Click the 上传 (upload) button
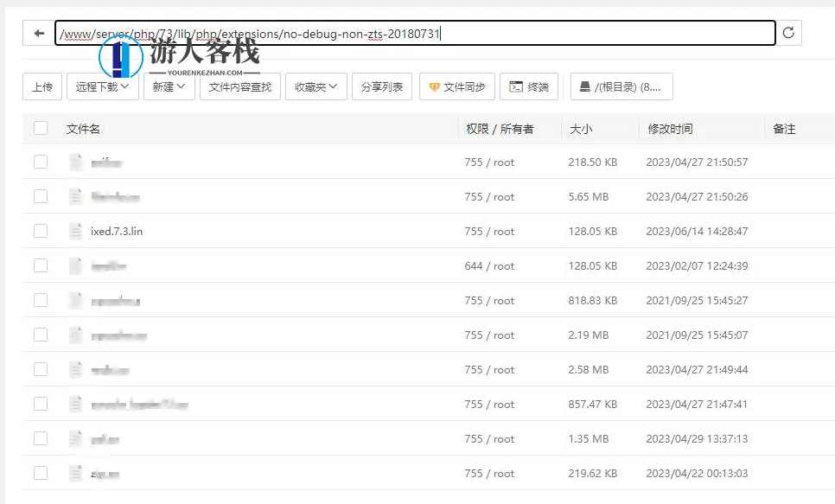The height and width of the screenshot is (504, 835). [41, 86]
